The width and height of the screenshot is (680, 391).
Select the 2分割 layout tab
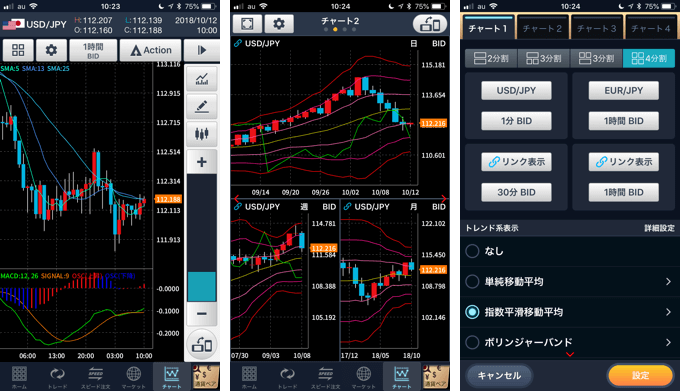pyautogui.click(x=491, y=58)
